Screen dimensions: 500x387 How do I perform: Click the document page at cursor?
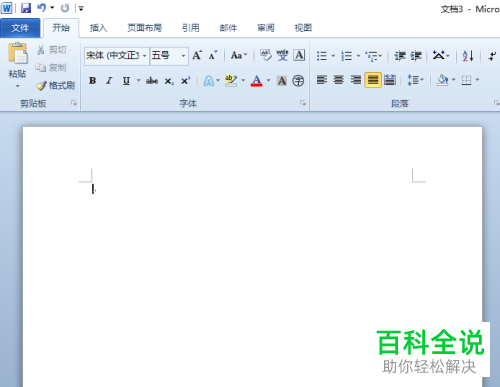(93, 189)
